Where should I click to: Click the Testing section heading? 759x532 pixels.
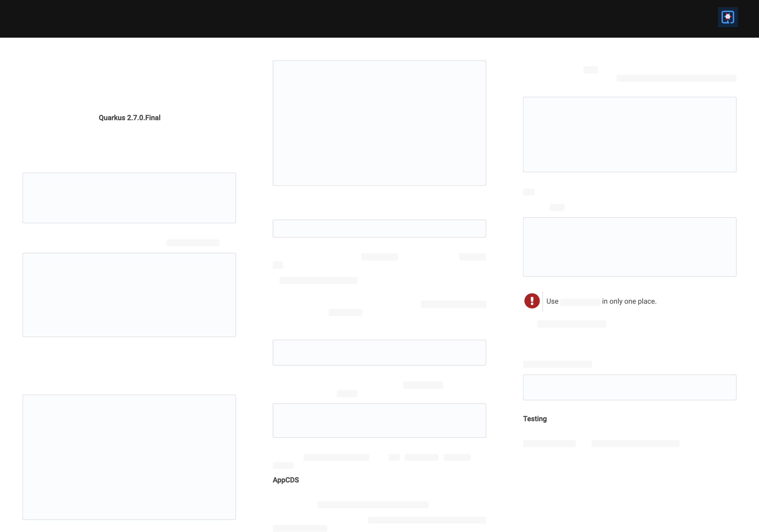(534, 419)
